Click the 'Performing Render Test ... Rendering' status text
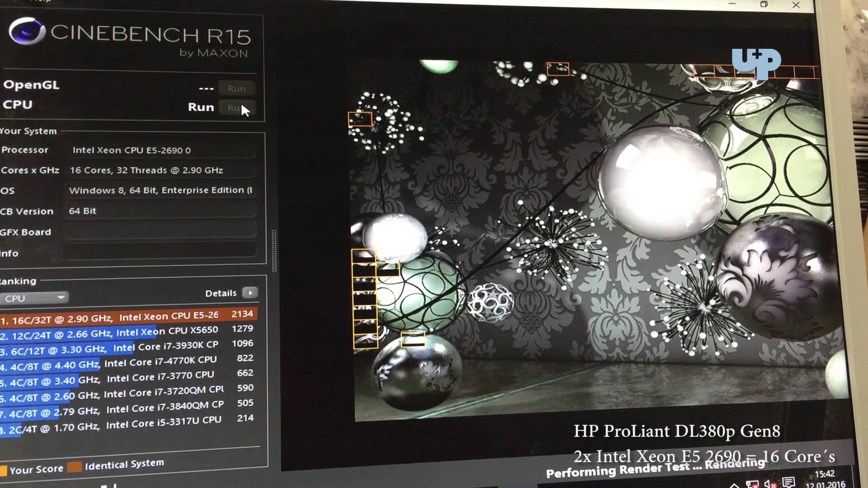Image resolution: width=868 pixels, height=488 pixels. [x=655, y=468]
